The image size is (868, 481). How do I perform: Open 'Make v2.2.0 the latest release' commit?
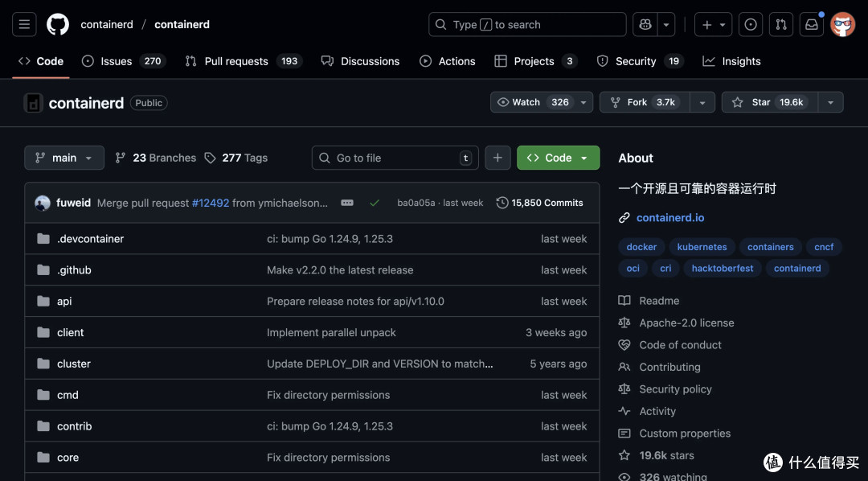pos(340,270)
